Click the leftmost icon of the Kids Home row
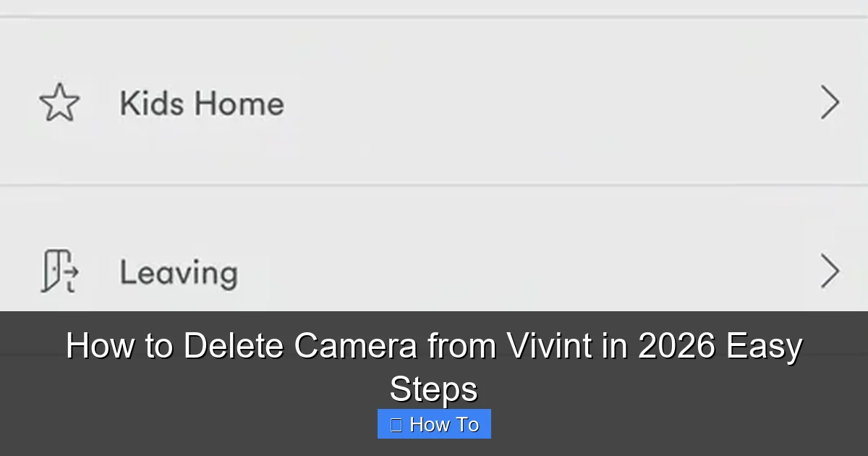 (x=61, y=103)
